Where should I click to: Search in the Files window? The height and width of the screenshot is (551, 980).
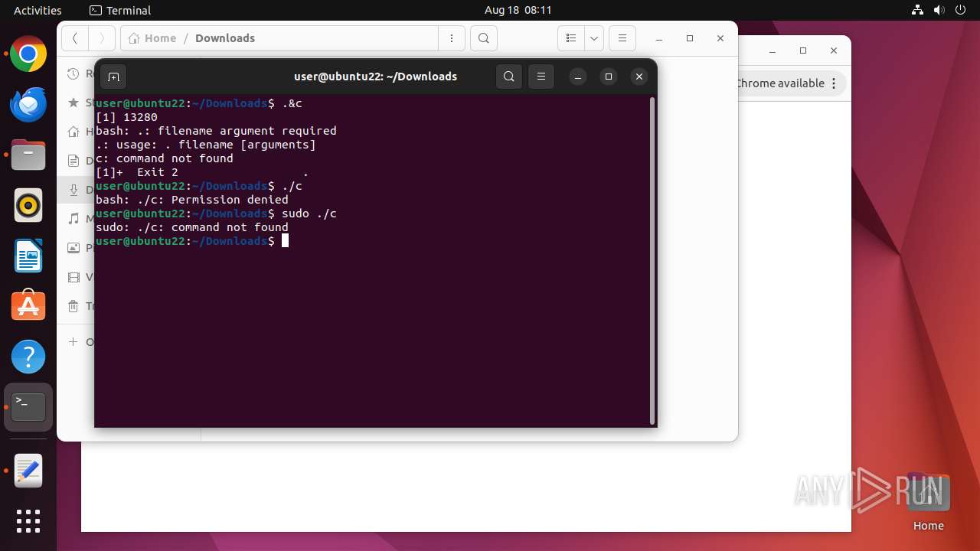coord(484,38)
